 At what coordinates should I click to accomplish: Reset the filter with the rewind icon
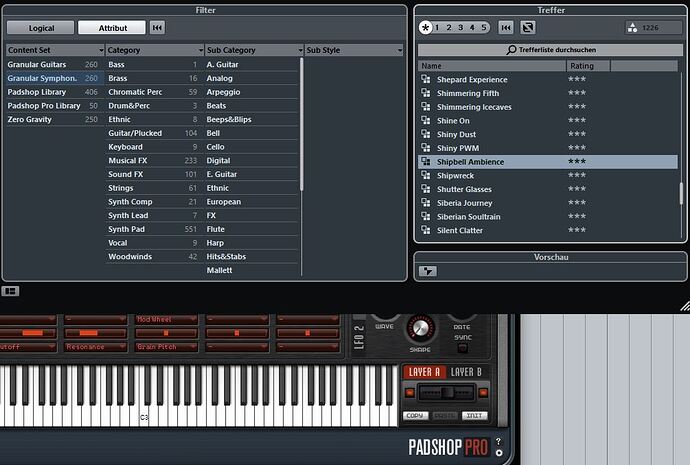click(158, 28)
